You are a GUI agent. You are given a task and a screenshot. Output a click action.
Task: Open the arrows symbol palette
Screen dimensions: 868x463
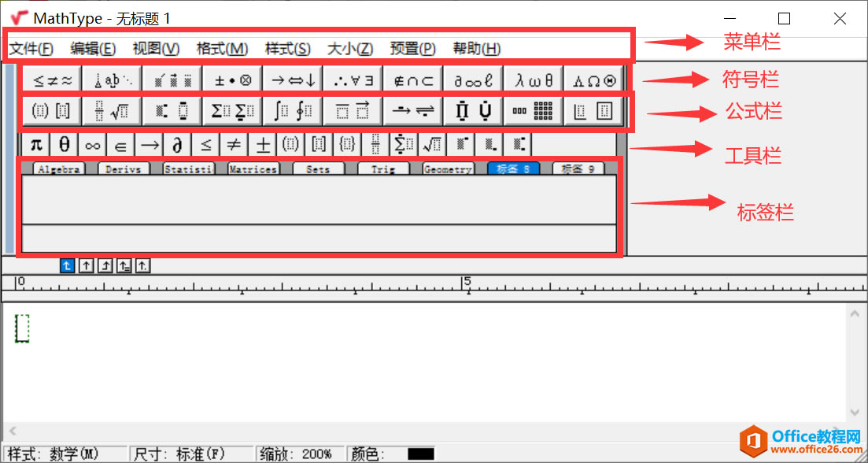[x=292, y=79]
